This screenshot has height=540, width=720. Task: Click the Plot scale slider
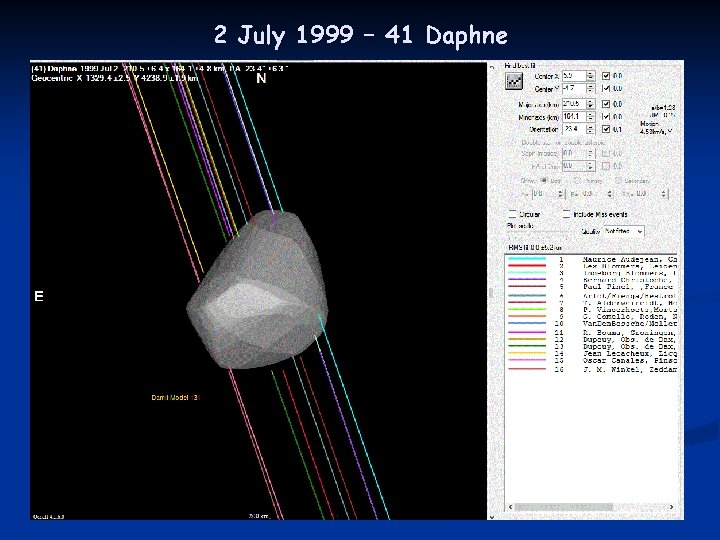pos(538,236)
